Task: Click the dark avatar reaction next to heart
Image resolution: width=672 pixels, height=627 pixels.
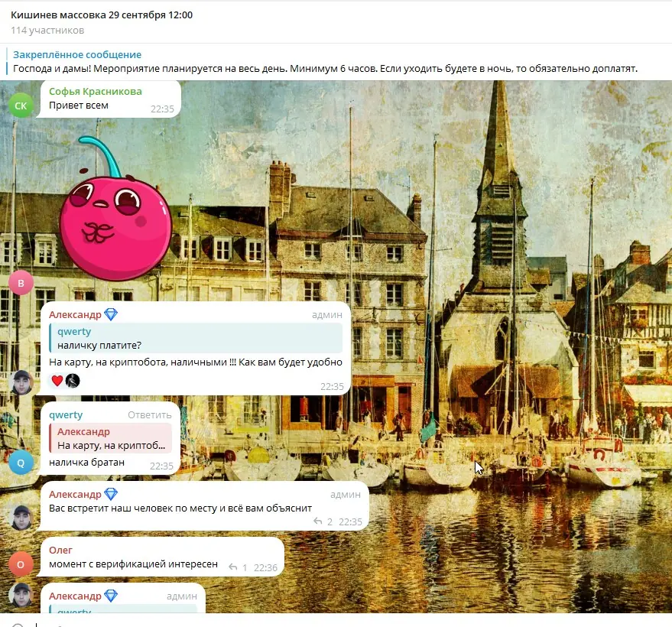Action: coord(73,381)
